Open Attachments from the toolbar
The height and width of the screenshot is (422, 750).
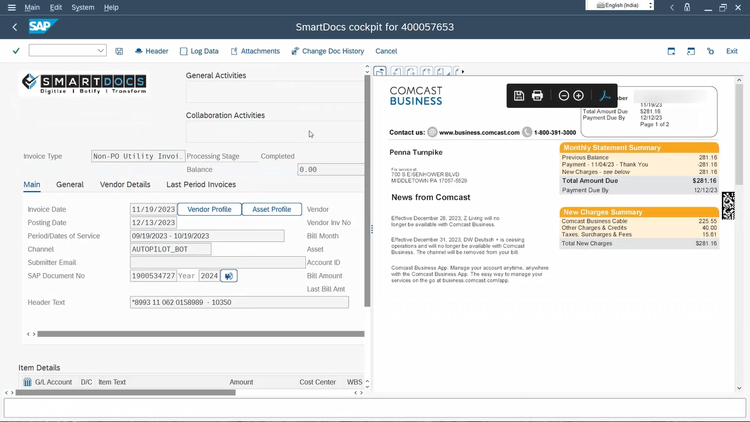[x=255, y=51]
